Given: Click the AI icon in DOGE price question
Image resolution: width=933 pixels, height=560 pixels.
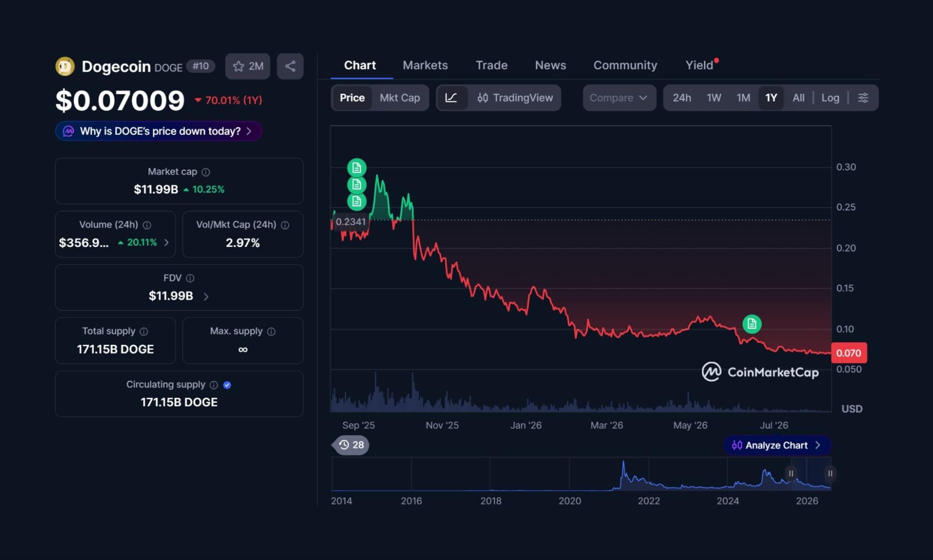Looking at the screenshot, I should tap(69, 131).
